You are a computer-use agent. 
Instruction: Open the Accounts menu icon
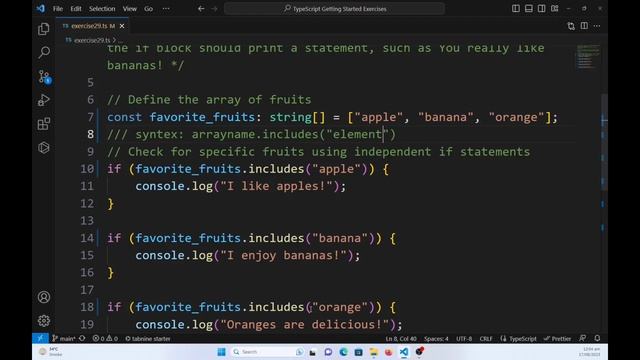click(44, 297)
